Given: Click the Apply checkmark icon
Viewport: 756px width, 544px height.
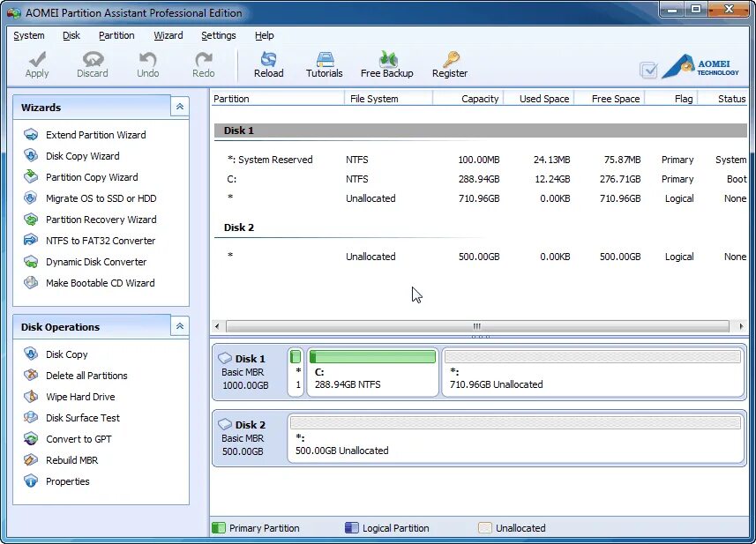Looking at the screenshot, I should click(37, 59).
